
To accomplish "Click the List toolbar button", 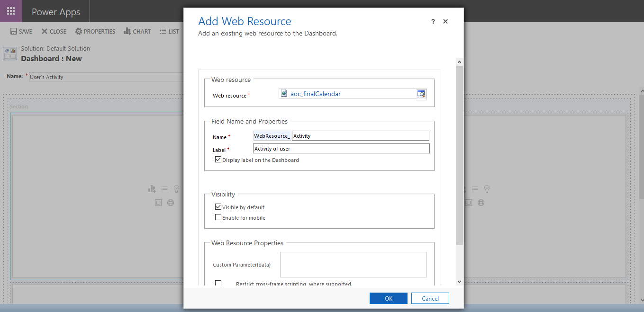I will point(169,31).
